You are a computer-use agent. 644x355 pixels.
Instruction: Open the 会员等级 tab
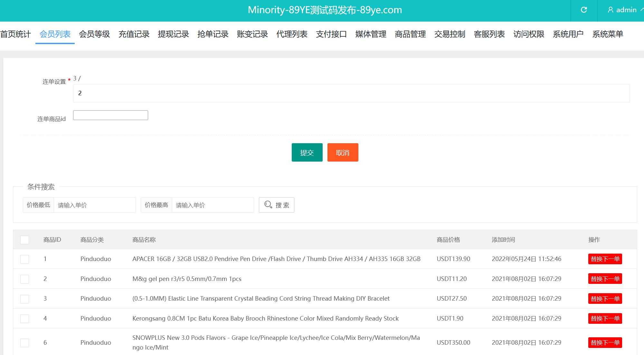click(94, 34)
